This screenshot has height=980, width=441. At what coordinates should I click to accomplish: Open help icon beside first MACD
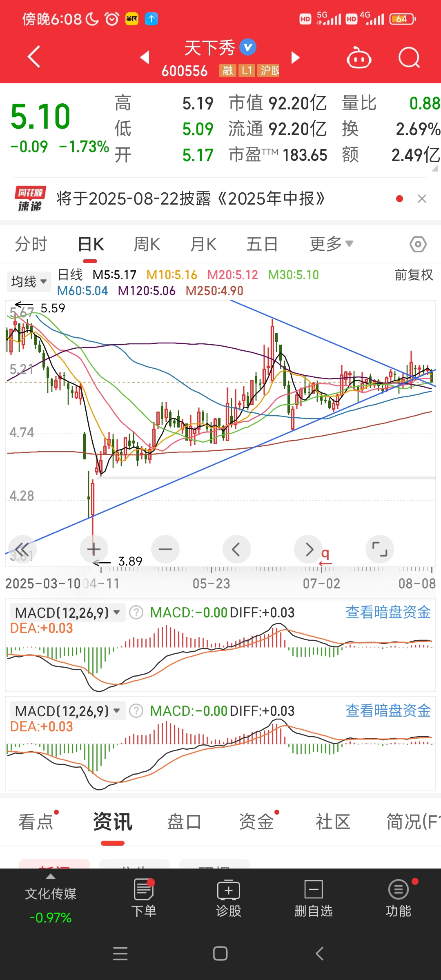tap(136, 612)
